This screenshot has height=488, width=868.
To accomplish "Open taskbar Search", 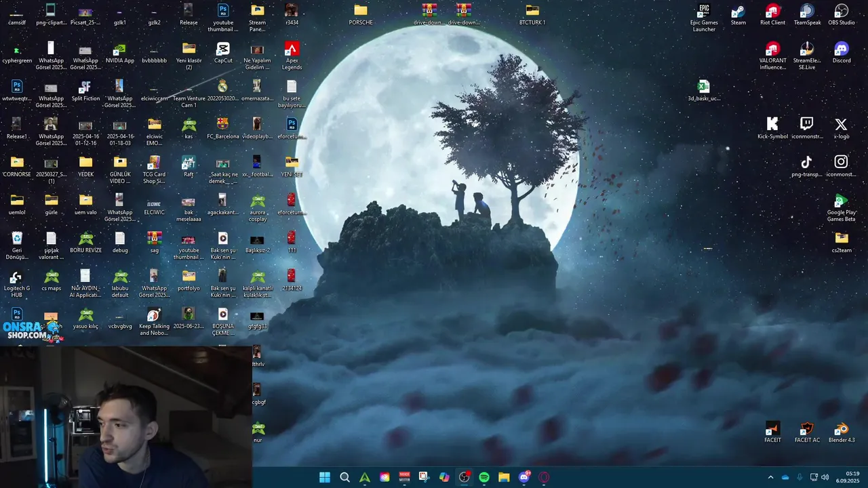I will point(344,477).
